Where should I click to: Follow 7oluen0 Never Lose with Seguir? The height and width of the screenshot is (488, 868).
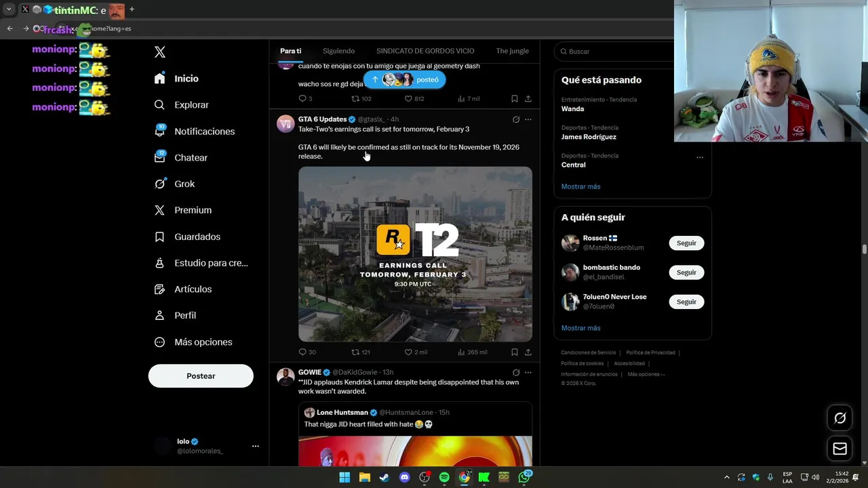[686, 302]
